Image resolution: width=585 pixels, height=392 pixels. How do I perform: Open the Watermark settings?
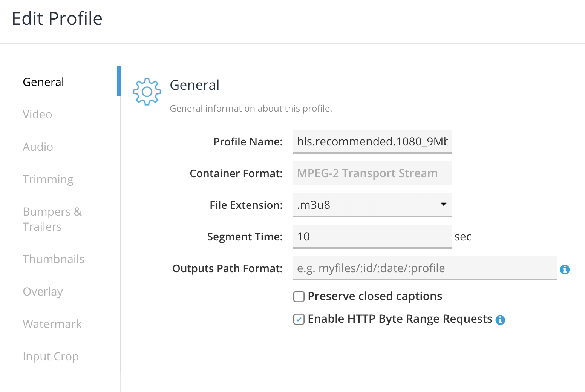coord(52,324)
